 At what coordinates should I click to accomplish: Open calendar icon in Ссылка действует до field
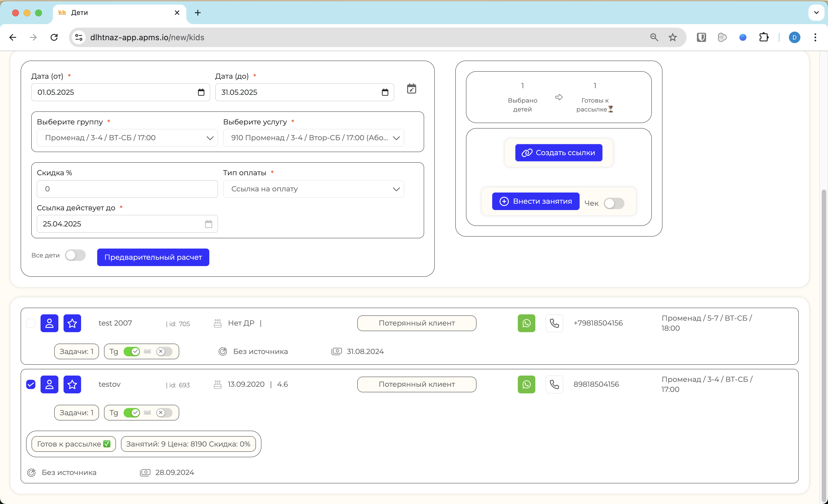click(208, 224)
